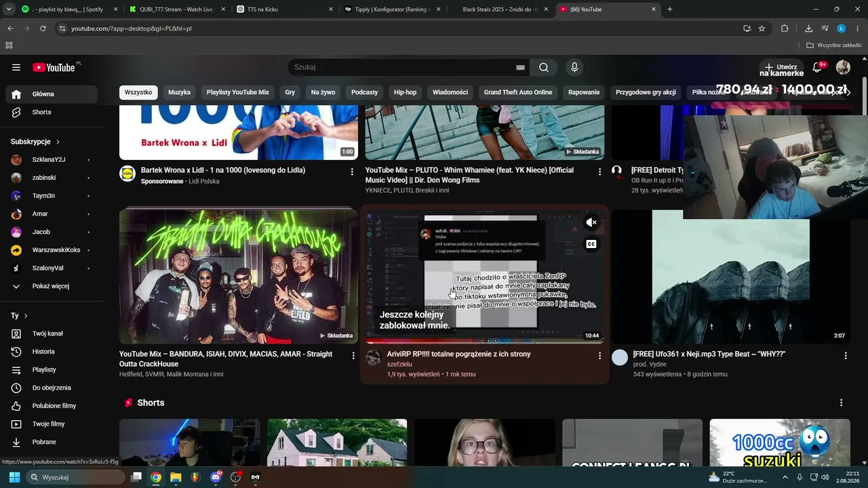Open options menu for Bartek Wrona video

click(352, 172)
